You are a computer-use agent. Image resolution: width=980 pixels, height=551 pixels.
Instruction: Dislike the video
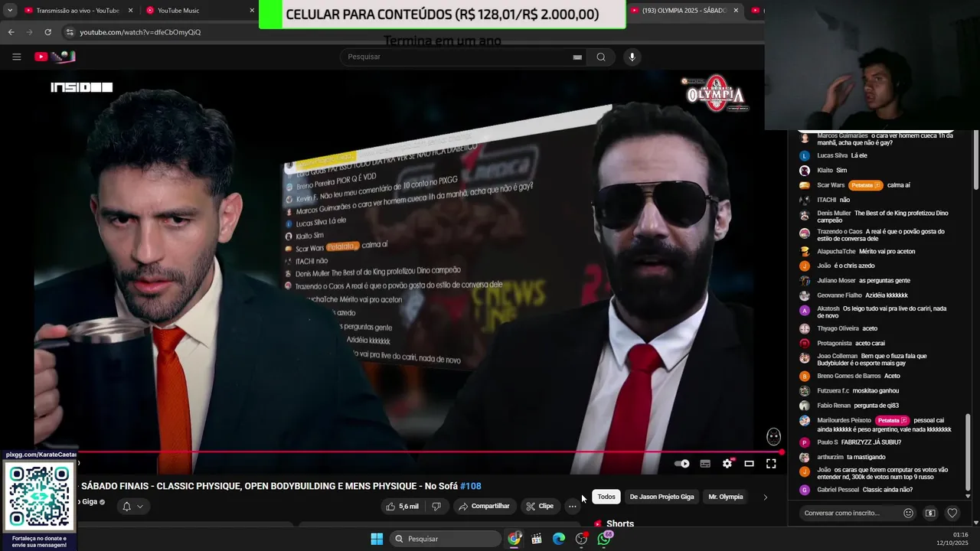pos(436,506)
